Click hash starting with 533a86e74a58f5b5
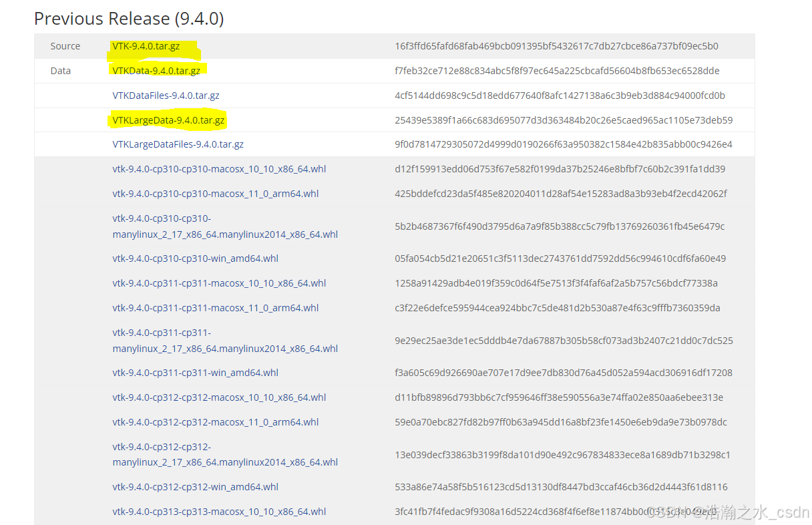The width and height of the screenshot is (812, 525). pos(561,487)
